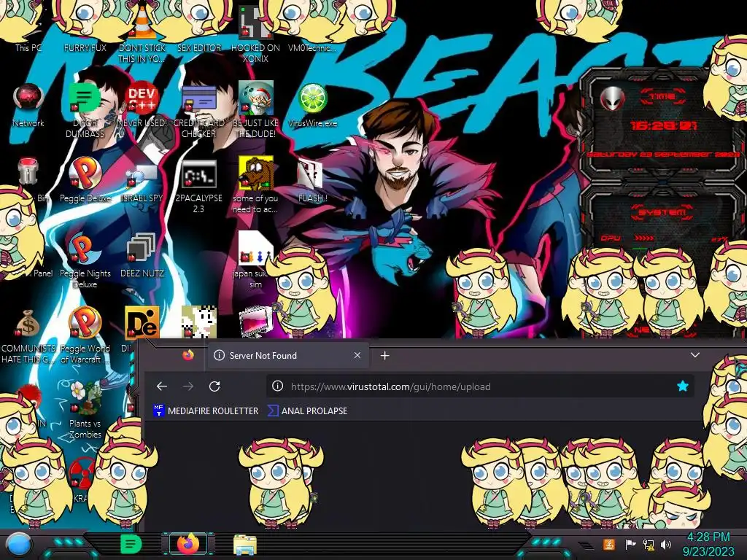Open File Explorer from the taskbar

tap(245, 544)
